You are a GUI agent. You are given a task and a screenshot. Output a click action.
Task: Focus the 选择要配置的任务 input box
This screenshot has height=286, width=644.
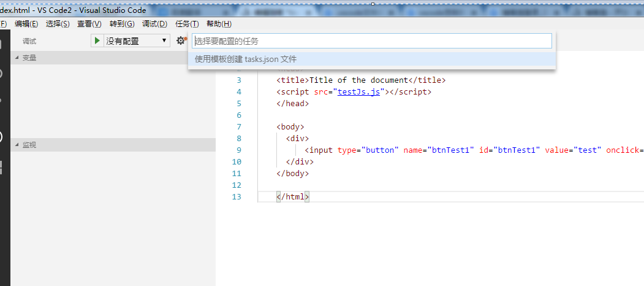click(372, 41)
